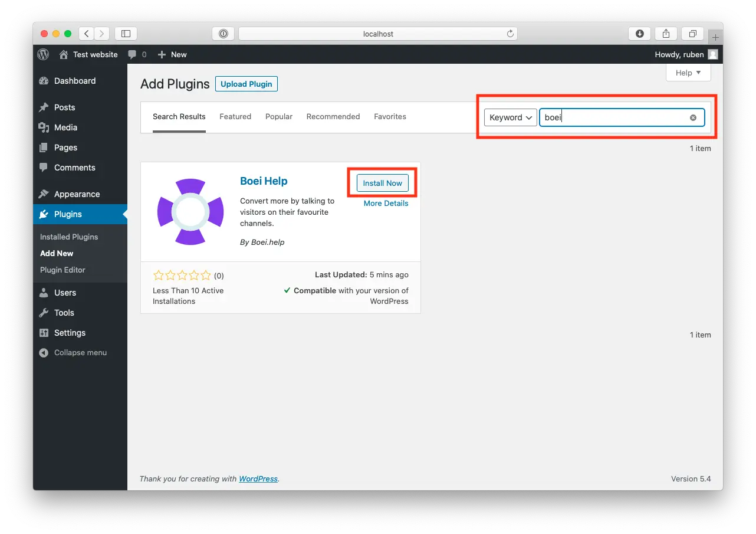Click the Install Now button for Boei Help
This screenshot has height=534, width=756.
pos(382,183)
